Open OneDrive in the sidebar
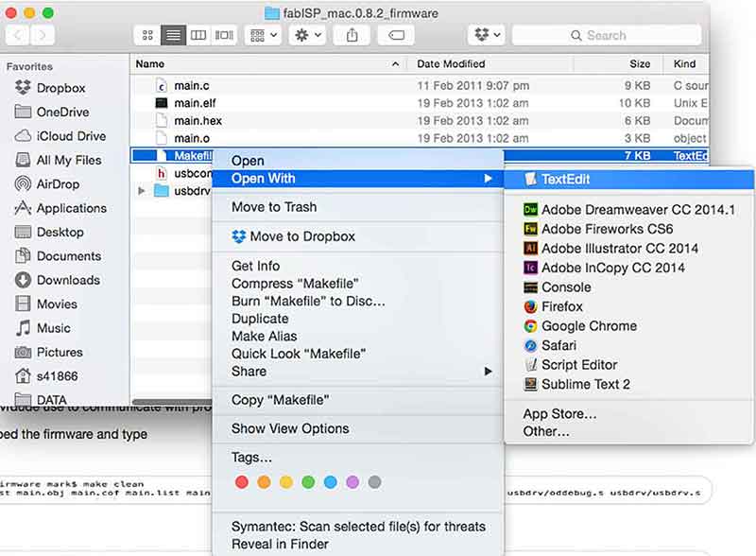This screenshot has height=556, width=756. coord(52,112)
